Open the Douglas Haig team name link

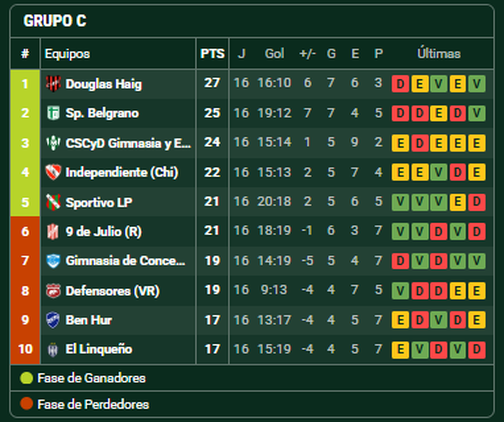[x=103, y=84]
